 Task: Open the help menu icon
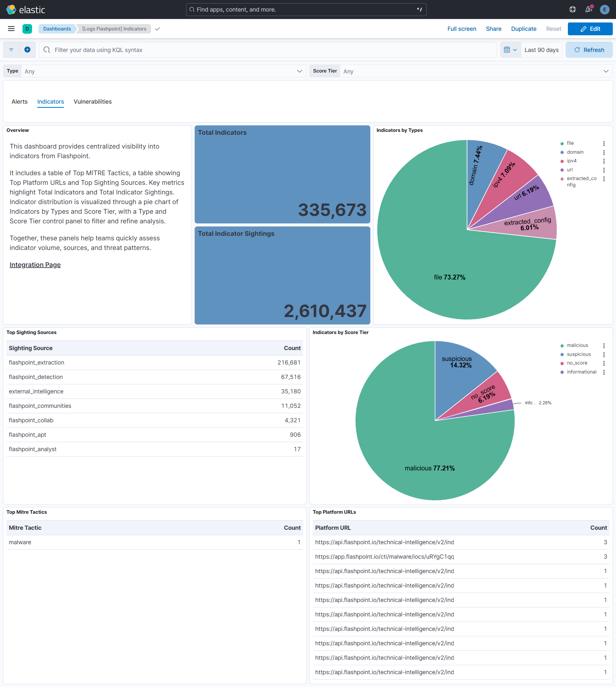572,10
